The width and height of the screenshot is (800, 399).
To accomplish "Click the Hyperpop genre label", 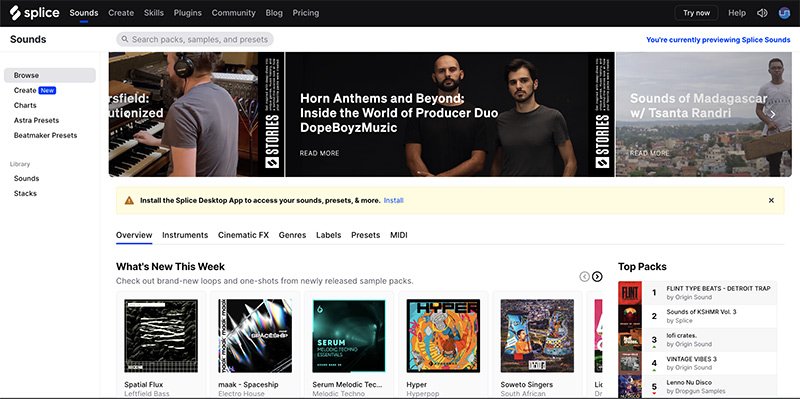I will 422,393.
